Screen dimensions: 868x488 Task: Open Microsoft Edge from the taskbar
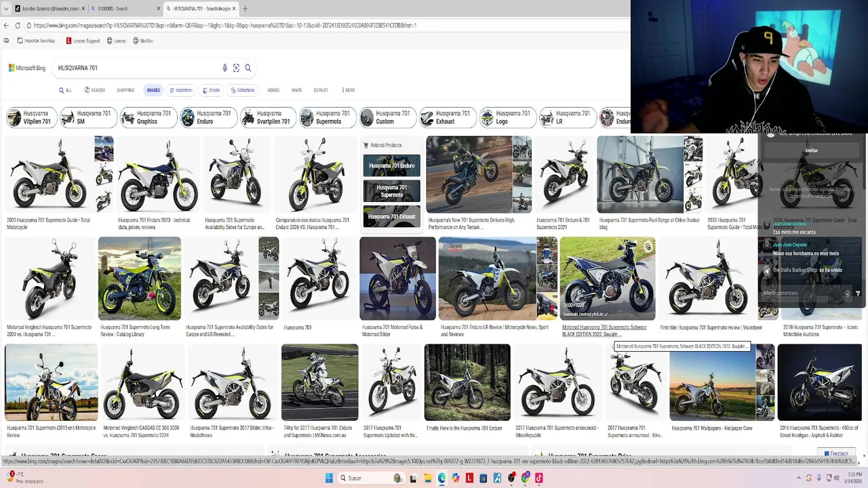[x=442, y=478]
